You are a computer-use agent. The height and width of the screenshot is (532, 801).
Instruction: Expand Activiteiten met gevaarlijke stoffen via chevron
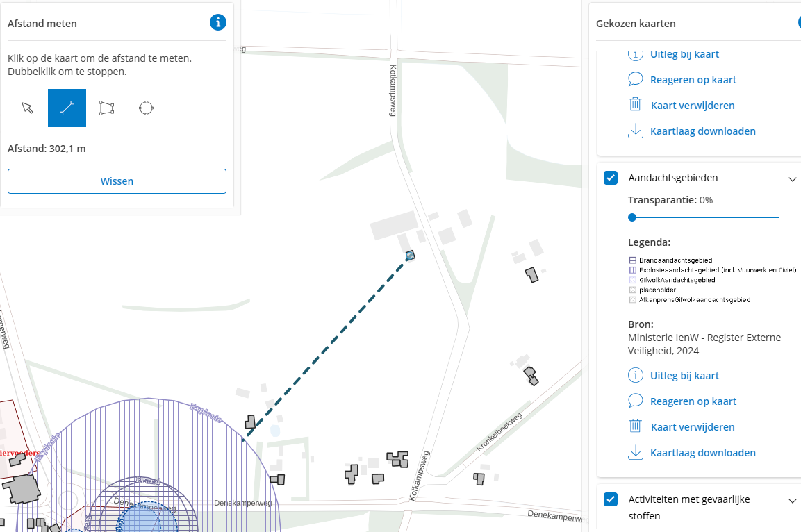coord(792,501)
